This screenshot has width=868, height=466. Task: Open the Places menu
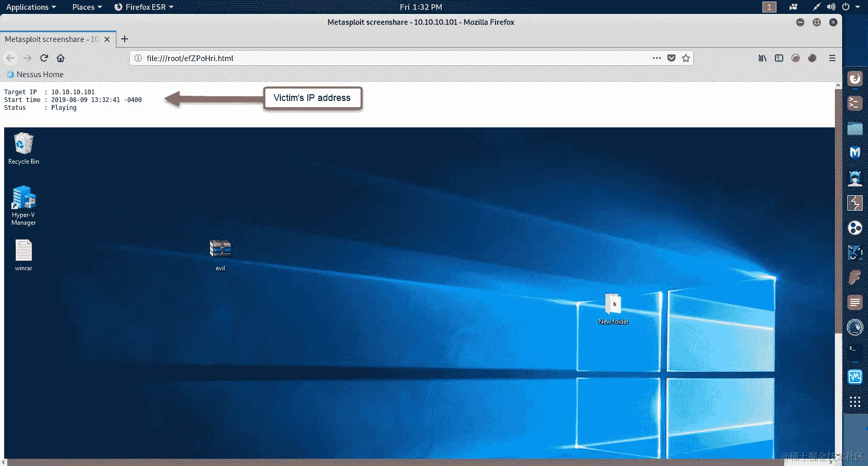[87, 7]
